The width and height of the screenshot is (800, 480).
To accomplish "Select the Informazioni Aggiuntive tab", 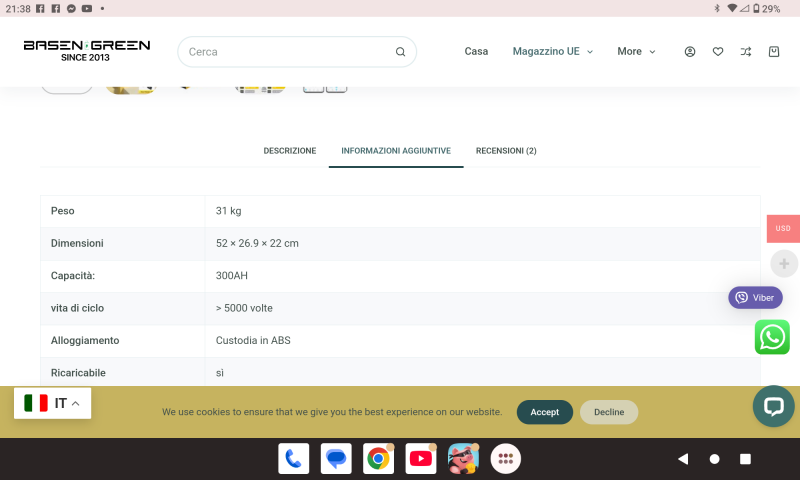I will click(x=396, y=151).
